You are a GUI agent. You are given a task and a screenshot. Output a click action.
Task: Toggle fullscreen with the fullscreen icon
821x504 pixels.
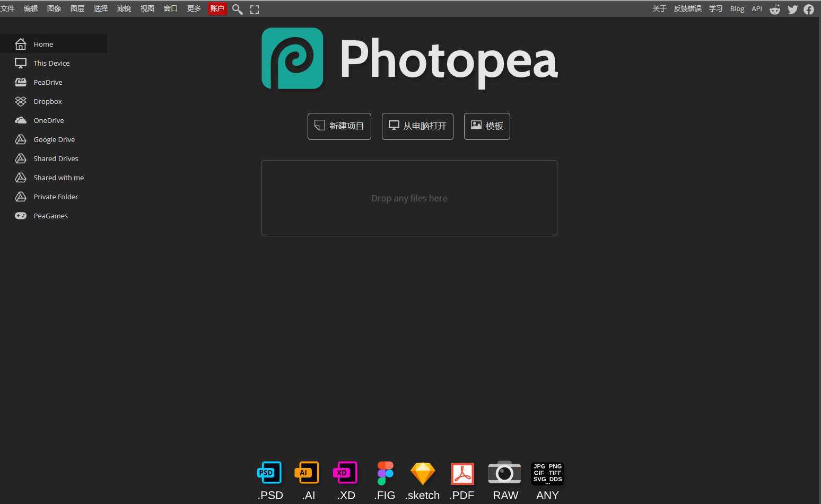pos(255,8)
